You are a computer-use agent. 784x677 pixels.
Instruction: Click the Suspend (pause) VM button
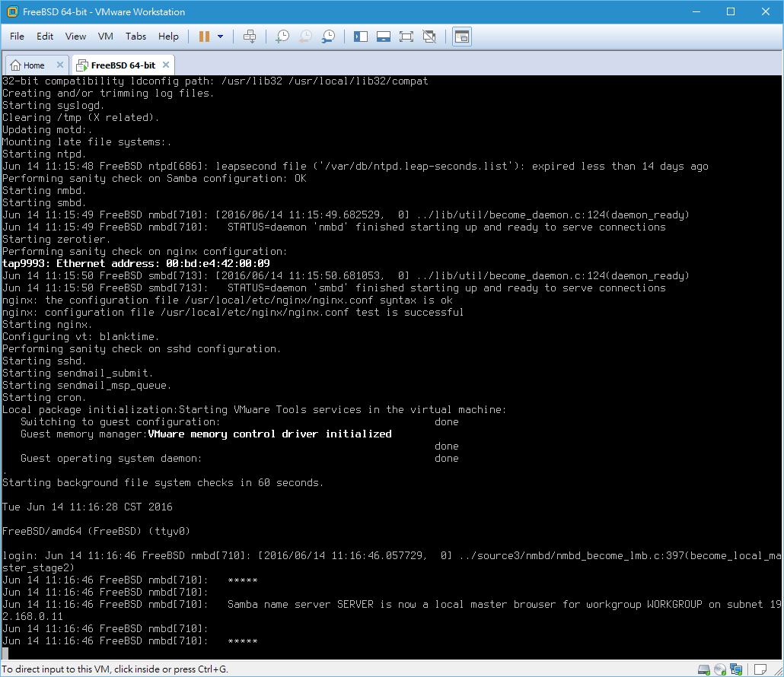(204, 37)
